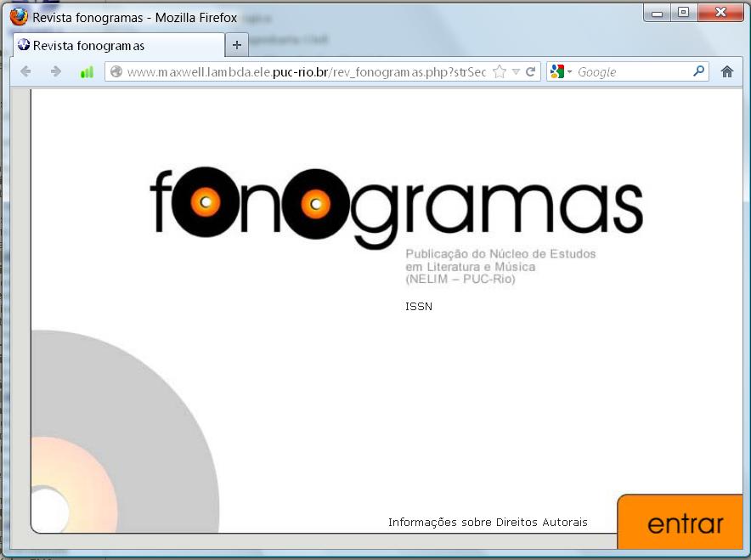Select the Revista fonogramas tab

click(x=119, y=46)
